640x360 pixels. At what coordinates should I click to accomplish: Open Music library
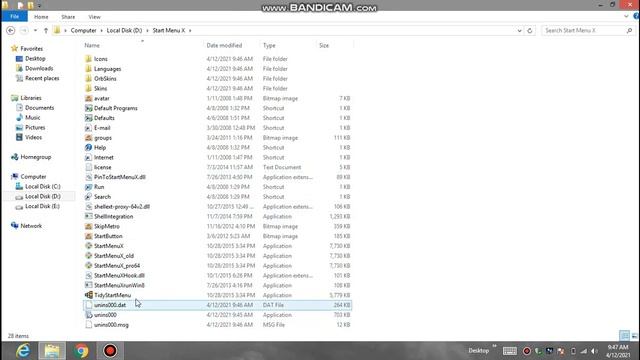(32, 118)
